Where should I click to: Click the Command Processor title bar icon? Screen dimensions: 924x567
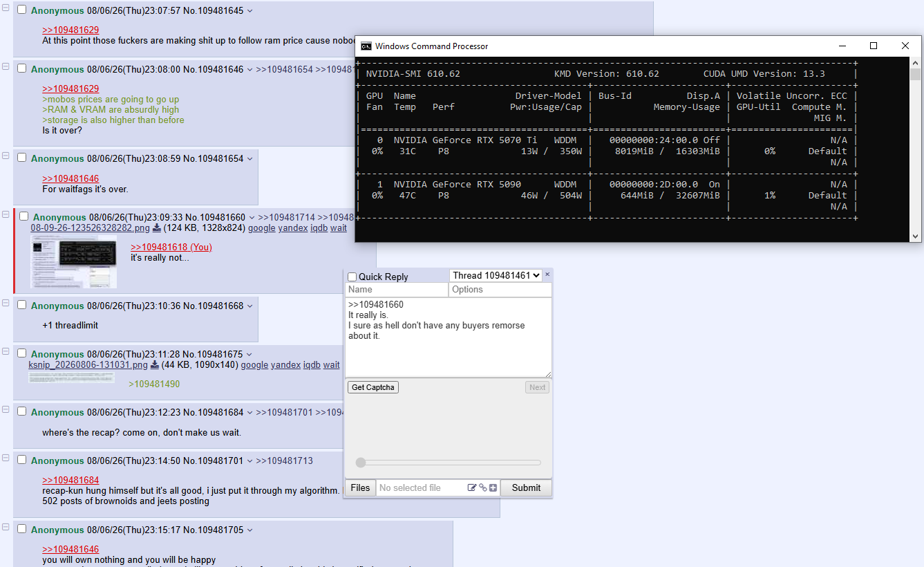click(366, 46)
